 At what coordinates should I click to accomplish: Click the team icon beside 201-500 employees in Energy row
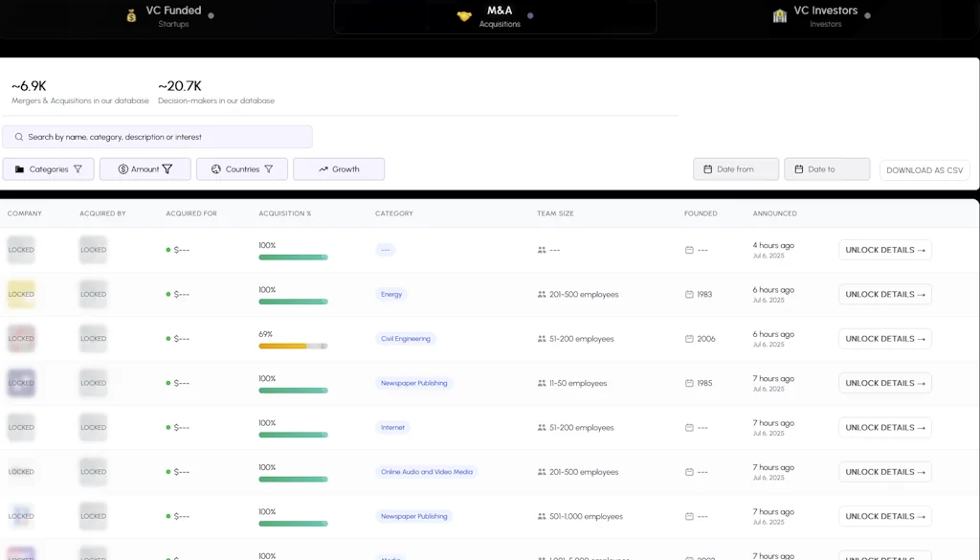pos(542,295)
